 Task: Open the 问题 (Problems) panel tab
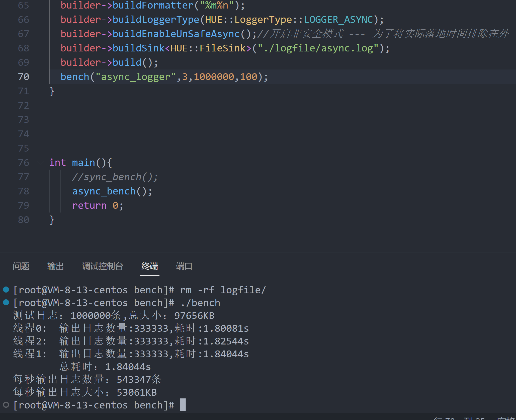tap(21, 266)
